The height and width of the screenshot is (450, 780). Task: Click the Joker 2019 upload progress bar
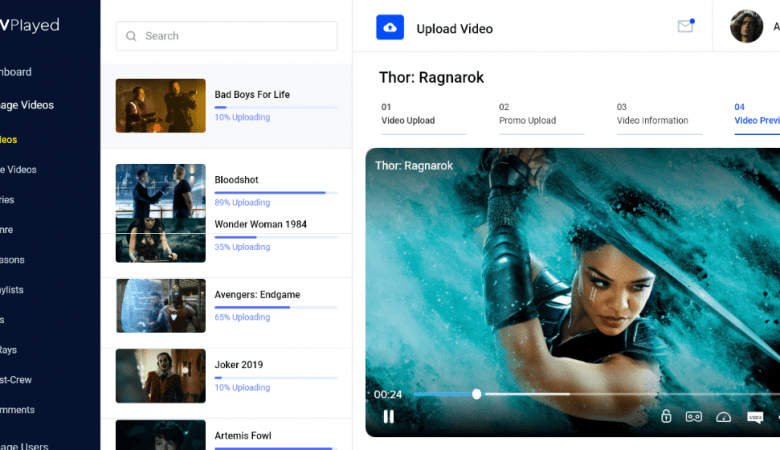click(x=276, y=378)
